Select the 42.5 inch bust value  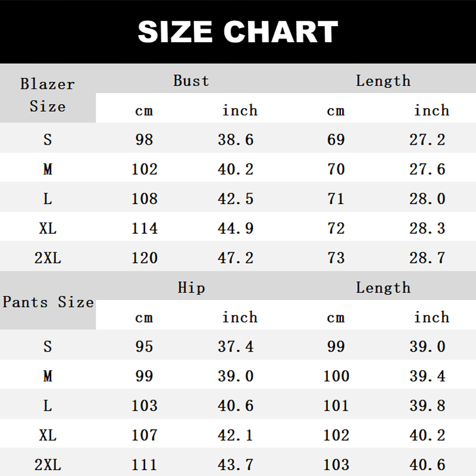coord(236,199)
